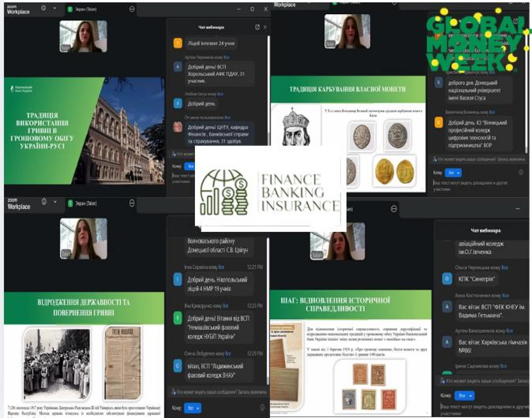Expand dropdown arrow next to upper meeting info icon
The height and width of the screenshot is (418, 532).
(54, 8)
